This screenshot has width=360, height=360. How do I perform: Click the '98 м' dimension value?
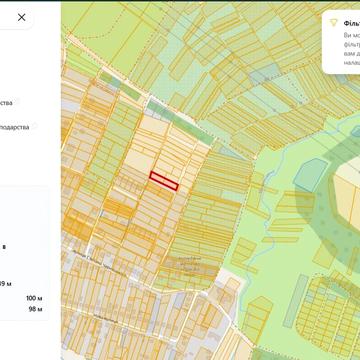[x=36, y=309]
